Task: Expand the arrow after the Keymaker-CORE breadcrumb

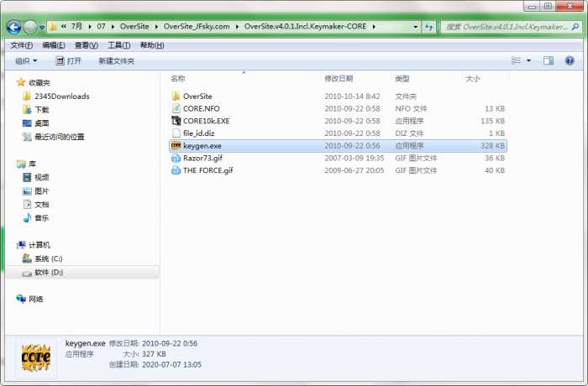Action: pyautogui.click(x=374, y=27)
